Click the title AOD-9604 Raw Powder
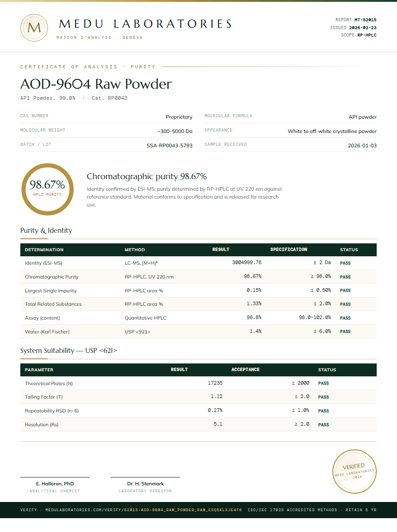This screenshot has height=532, width=397. coord(96,84)
